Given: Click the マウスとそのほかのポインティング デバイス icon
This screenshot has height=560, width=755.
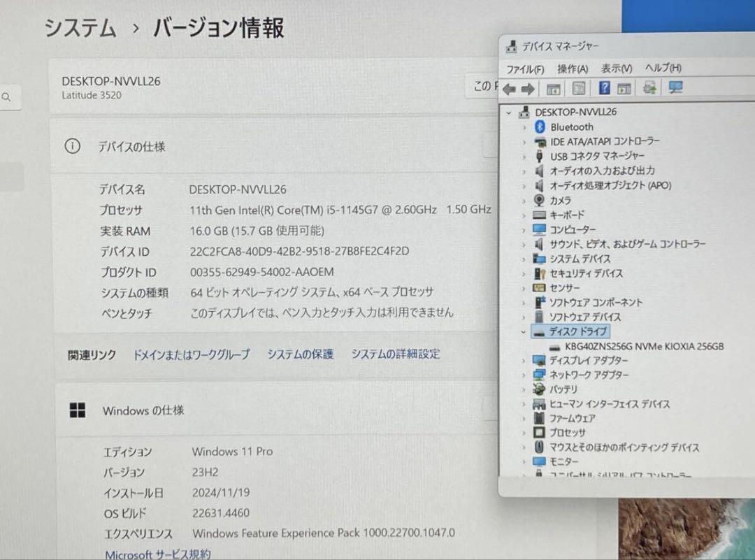Looking at the screenshot, I should 539,447.
